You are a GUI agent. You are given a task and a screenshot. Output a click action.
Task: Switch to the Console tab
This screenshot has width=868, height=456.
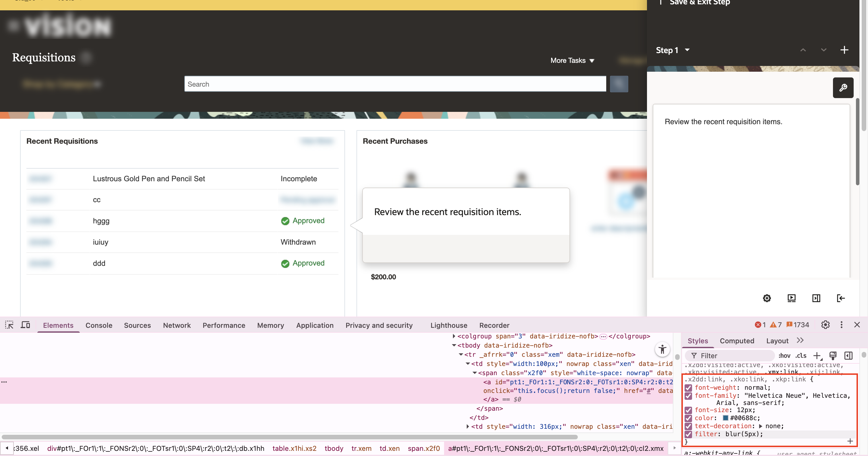(x=99, y=325)
